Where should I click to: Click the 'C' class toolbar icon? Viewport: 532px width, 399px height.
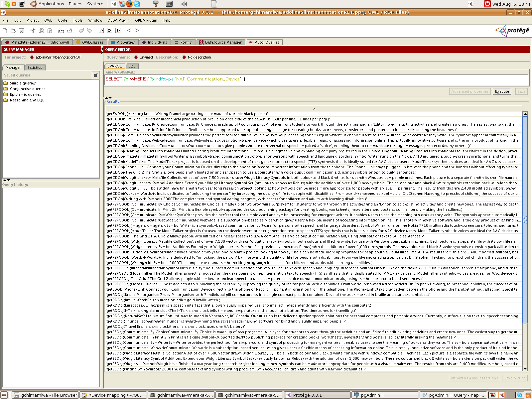pyautogui.click(x=109, y=31)
